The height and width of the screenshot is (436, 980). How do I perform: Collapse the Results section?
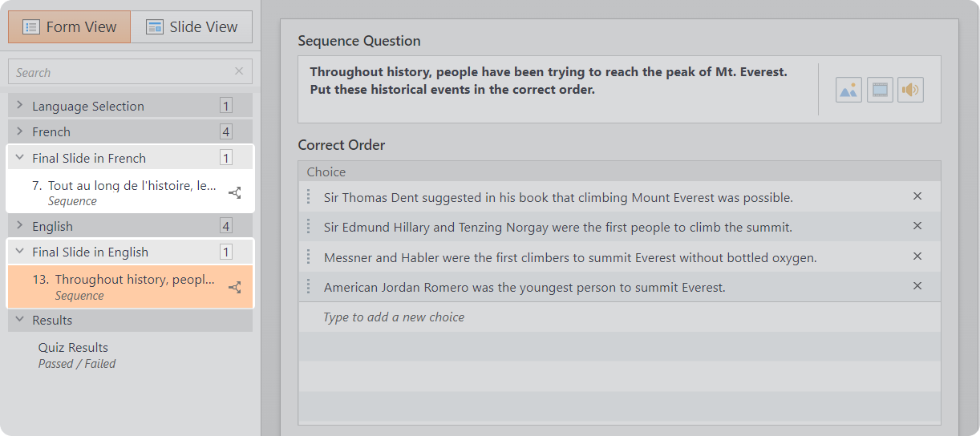tap(20, 320)
